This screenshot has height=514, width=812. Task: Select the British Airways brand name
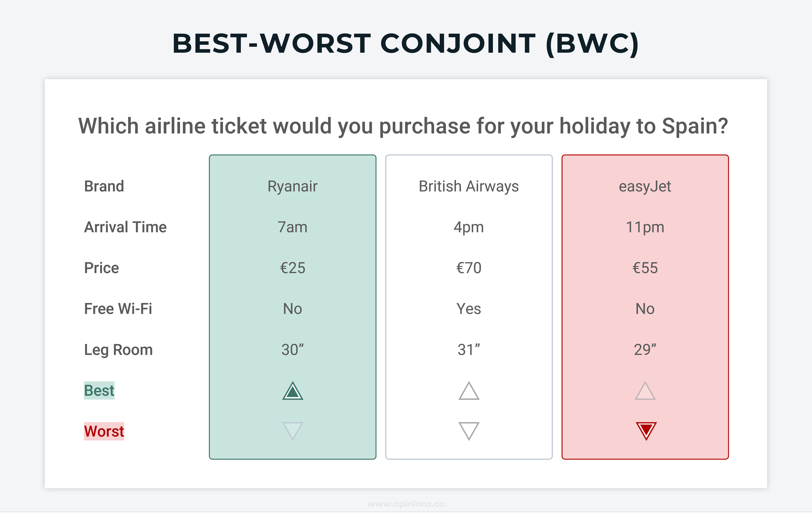point(469,187)
